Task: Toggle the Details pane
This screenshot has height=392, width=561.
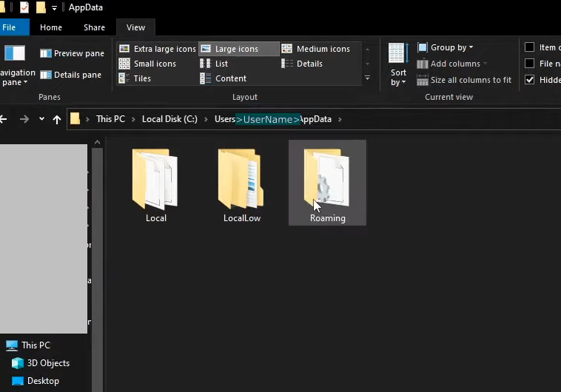Action: coord(70,75)
